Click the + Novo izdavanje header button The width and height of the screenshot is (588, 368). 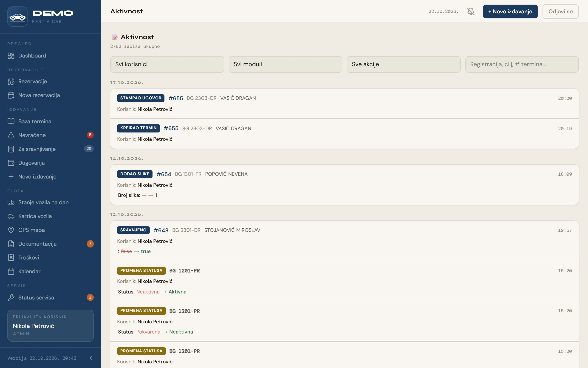point(510,11)
